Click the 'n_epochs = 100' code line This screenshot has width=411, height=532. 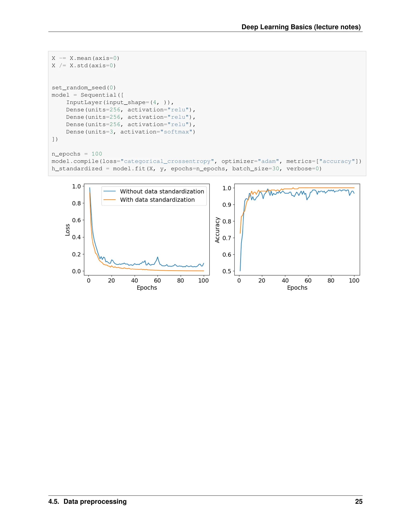(x=77, y=154)
